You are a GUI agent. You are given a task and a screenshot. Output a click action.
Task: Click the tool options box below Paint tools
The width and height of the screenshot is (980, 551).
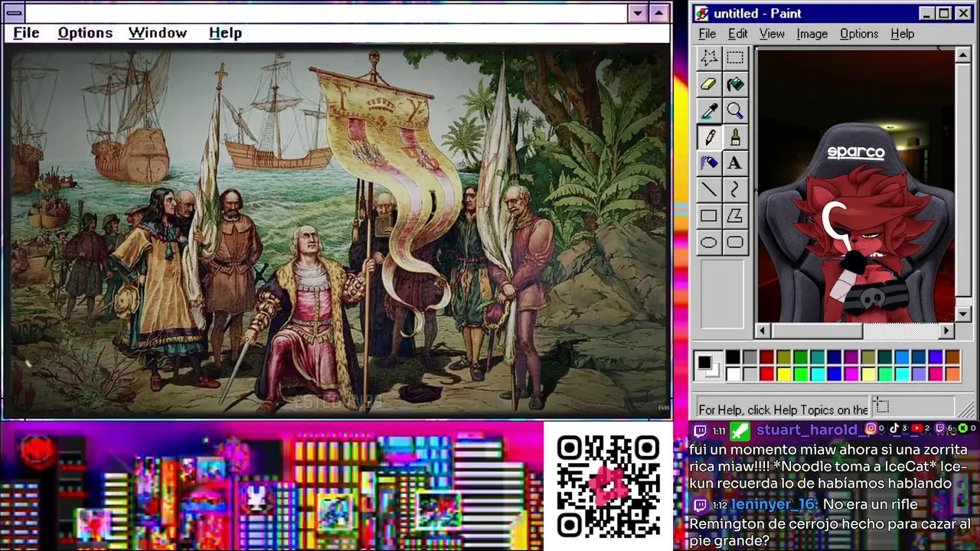721,295
